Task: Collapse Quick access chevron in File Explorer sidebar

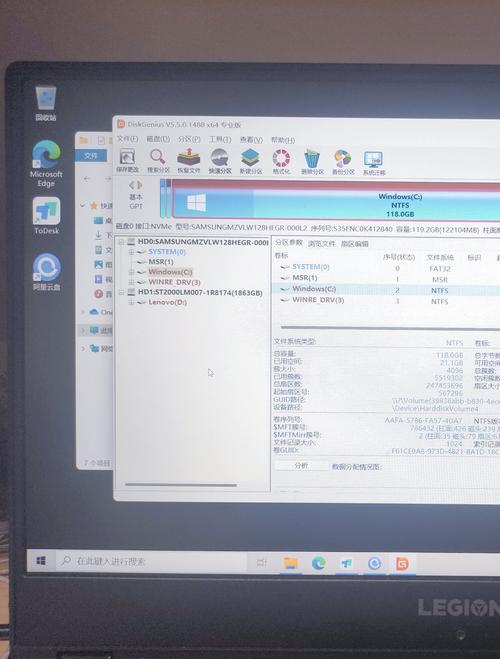Action: coord(83,206)
